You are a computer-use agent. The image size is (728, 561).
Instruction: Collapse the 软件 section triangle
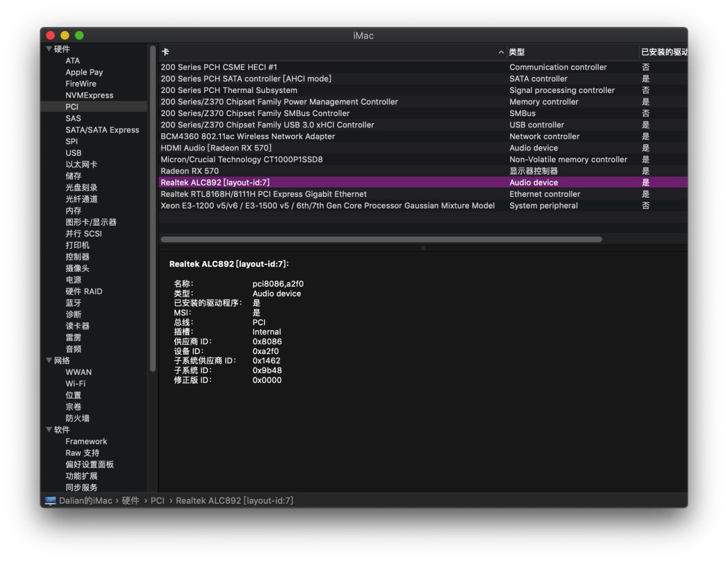(49, 430)
